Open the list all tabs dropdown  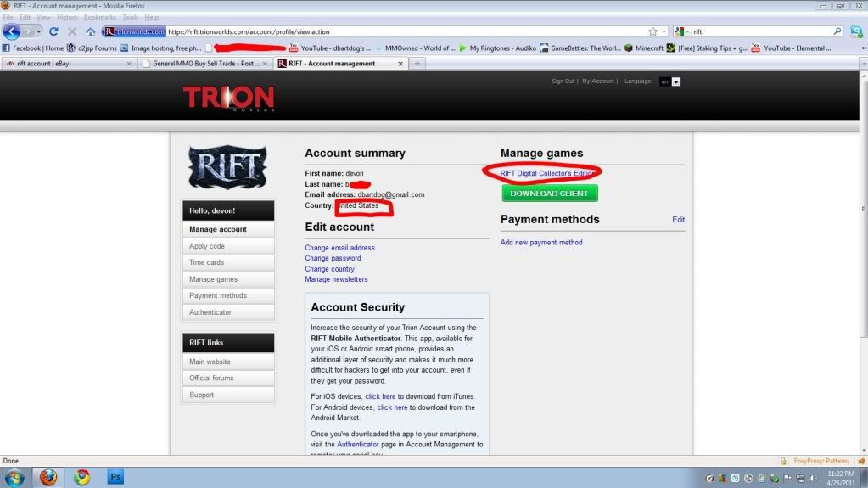[864, 64]
